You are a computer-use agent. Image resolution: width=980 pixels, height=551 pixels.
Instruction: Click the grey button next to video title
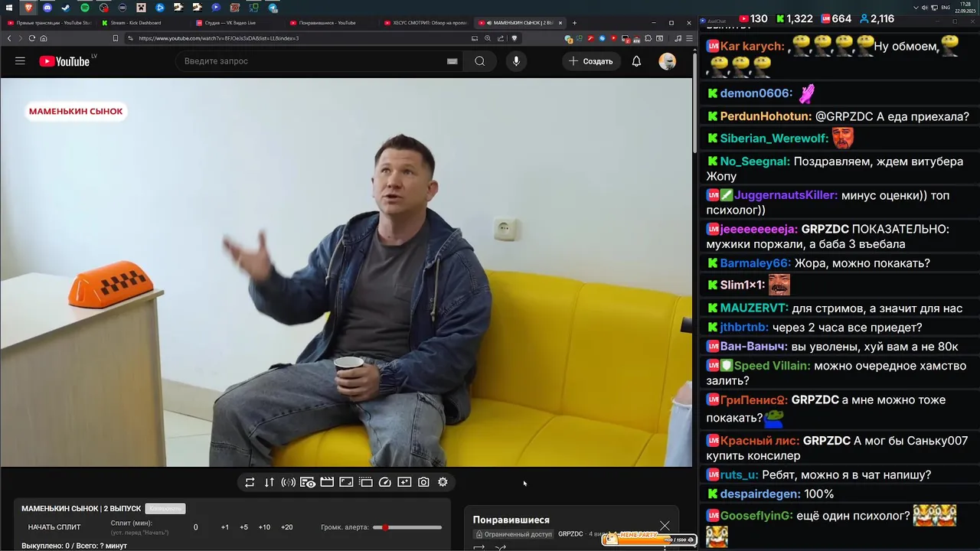pyautogui.click(x=165, y=509)
